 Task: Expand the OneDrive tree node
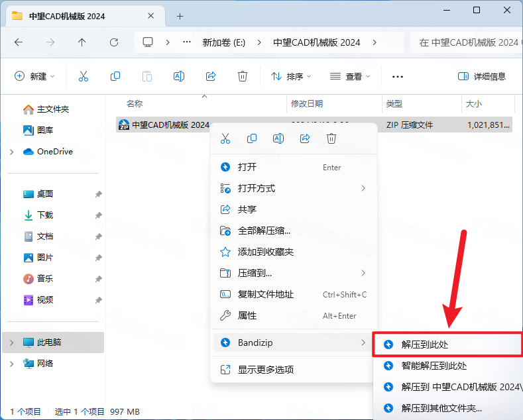[12, 152]
